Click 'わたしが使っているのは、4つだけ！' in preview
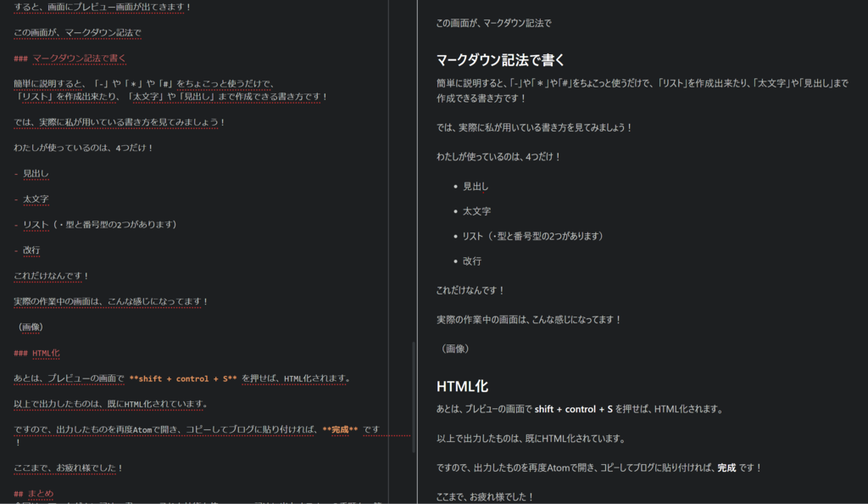The height and width of the screenshot is (504, 868). (x=498, y=157)
